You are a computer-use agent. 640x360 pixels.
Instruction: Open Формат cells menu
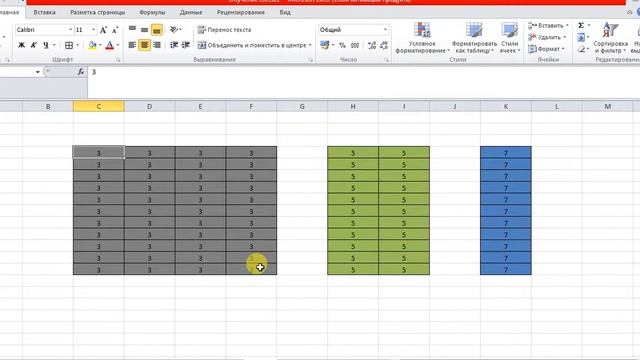tap(546, 49)
